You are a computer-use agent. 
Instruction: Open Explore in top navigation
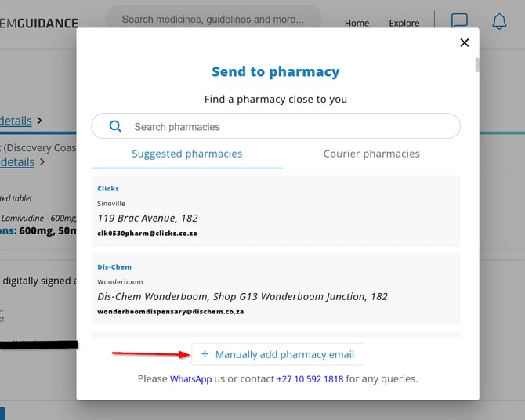(404, 23)
